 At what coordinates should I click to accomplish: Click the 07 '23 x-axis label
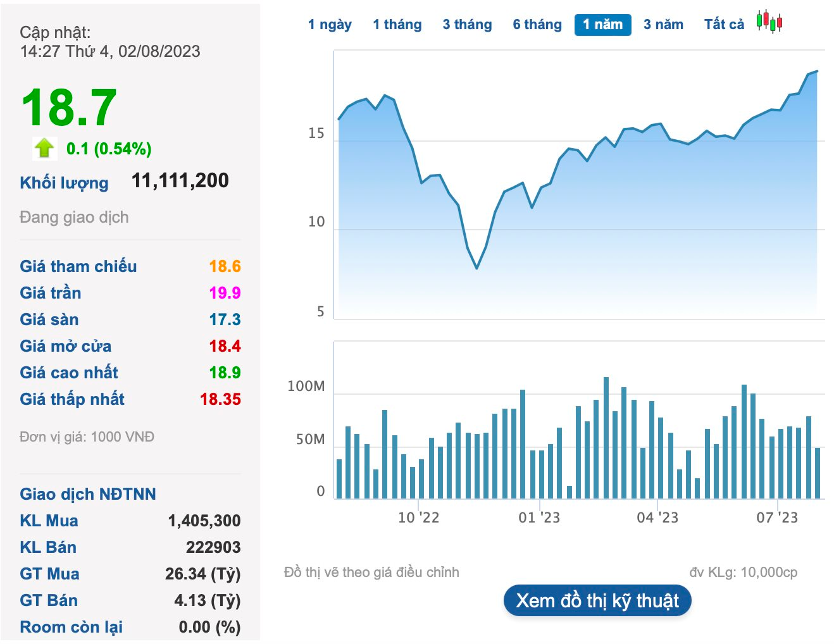tap(777, 517)
